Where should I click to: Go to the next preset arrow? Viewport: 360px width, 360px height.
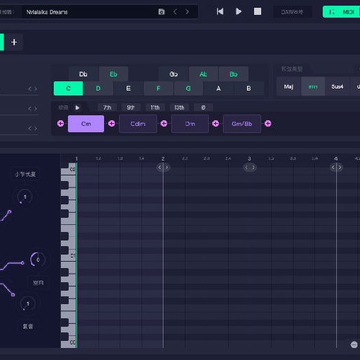pos(187,12)
